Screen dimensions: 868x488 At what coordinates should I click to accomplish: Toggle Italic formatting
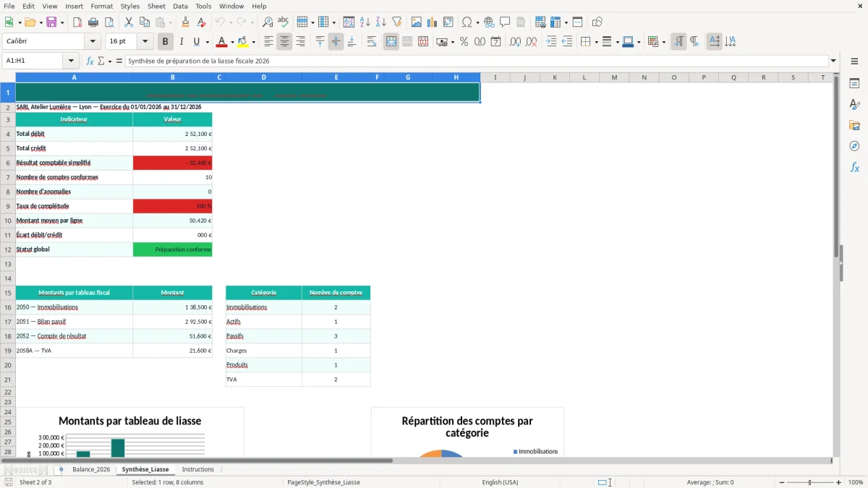182,42
